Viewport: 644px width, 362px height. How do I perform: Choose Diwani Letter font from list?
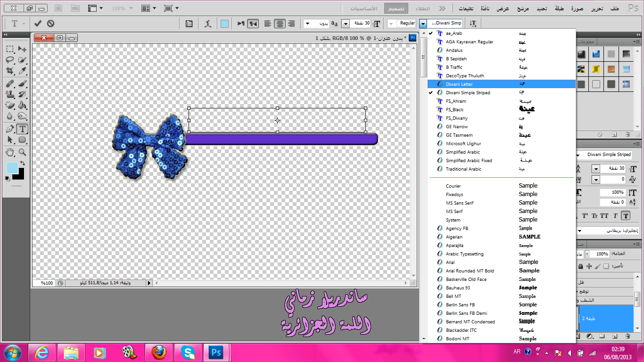pyautogui.click(x=502, y=84)
